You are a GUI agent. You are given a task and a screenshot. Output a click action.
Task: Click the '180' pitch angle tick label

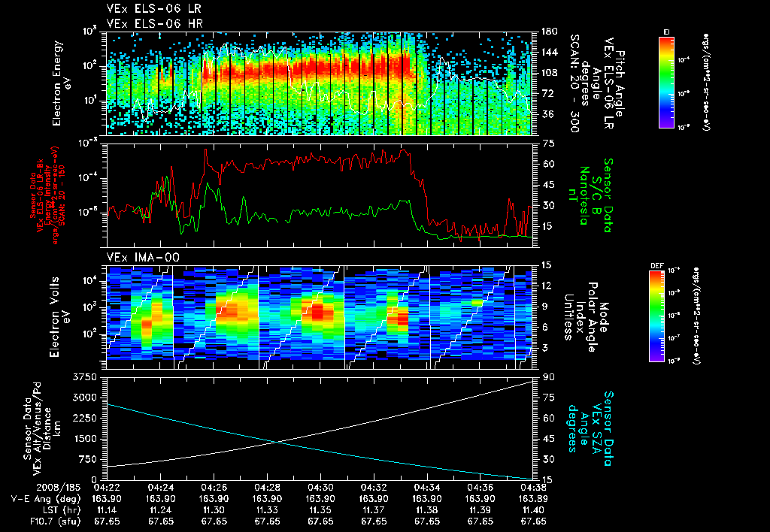tap(549, 32)
